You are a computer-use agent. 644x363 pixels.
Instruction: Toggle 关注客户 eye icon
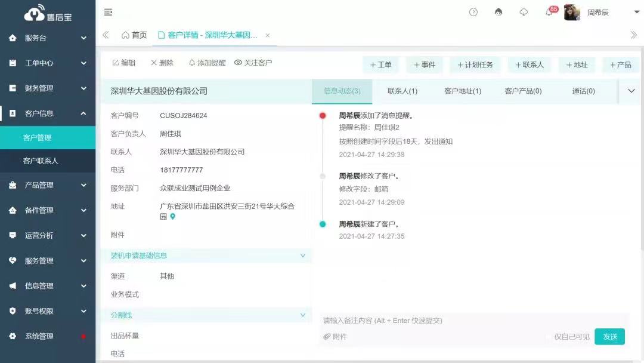(x=238, y=63)
